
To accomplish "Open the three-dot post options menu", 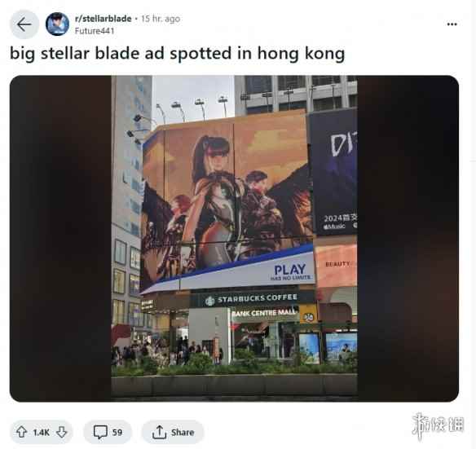I will pyautogui.click(x=452, y=24).
